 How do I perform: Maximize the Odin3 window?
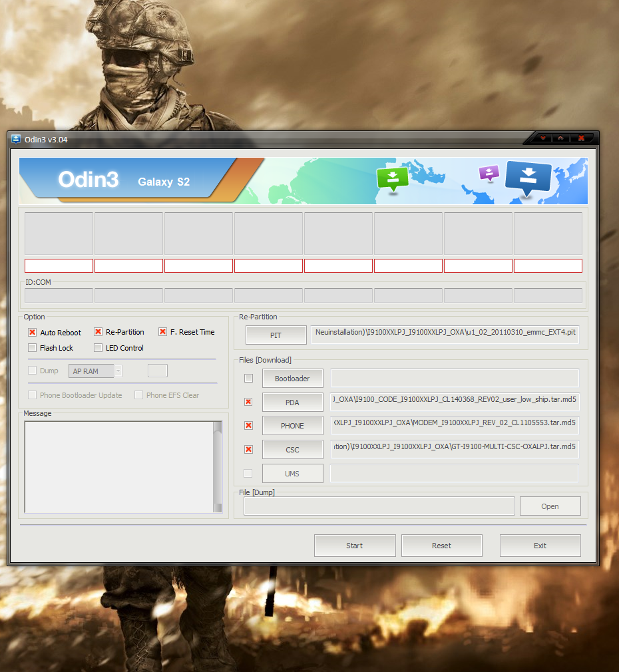pos(560,138)
